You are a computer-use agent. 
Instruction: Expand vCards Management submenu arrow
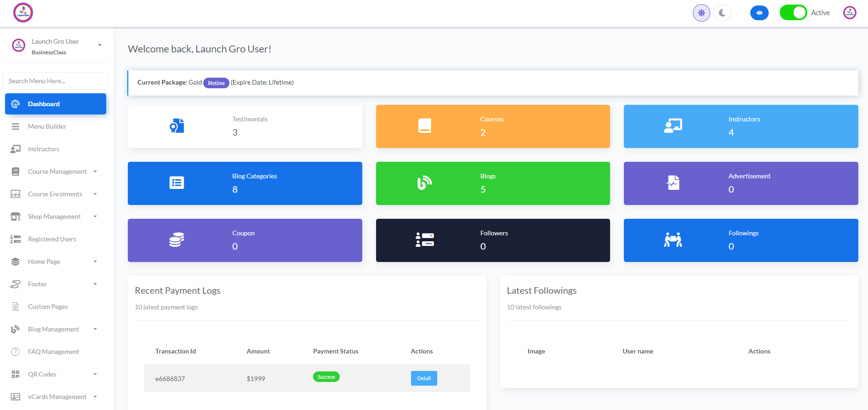click(x=95, y=397)
